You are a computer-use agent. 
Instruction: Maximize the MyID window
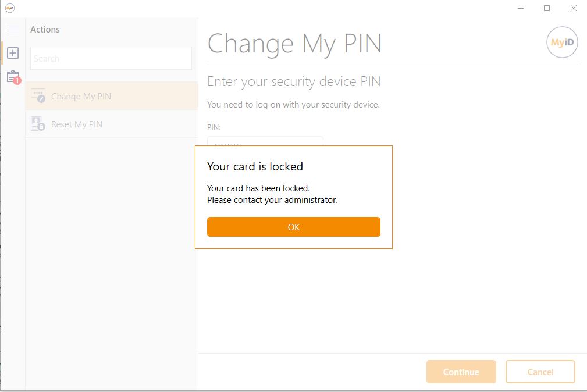547,8
